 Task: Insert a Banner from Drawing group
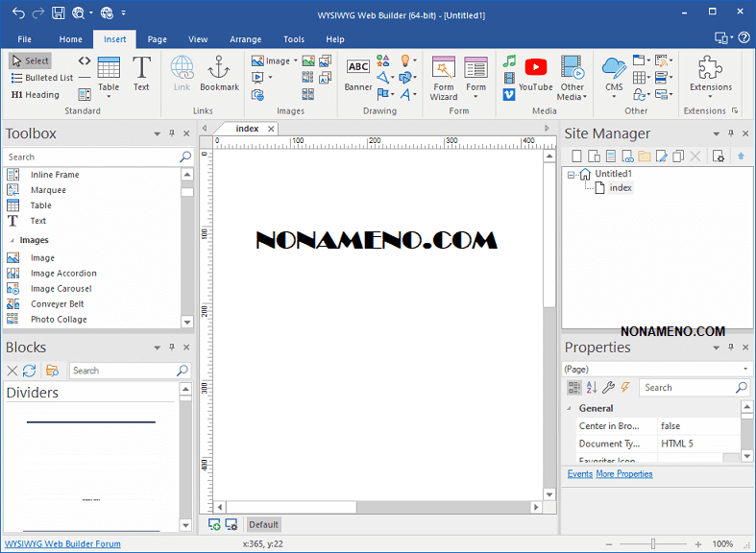click(358, 73)
